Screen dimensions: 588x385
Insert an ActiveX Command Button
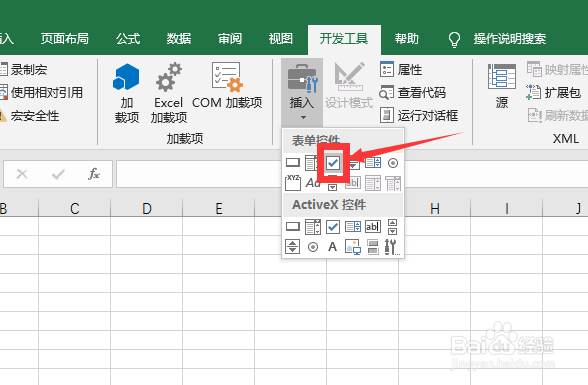coord(292,226)
